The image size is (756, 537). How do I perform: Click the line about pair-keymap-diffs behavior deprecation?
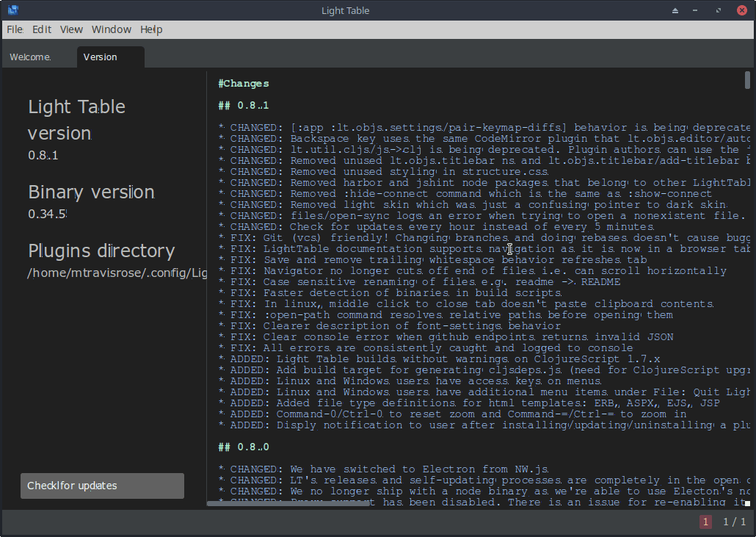(x=484, y=127)
